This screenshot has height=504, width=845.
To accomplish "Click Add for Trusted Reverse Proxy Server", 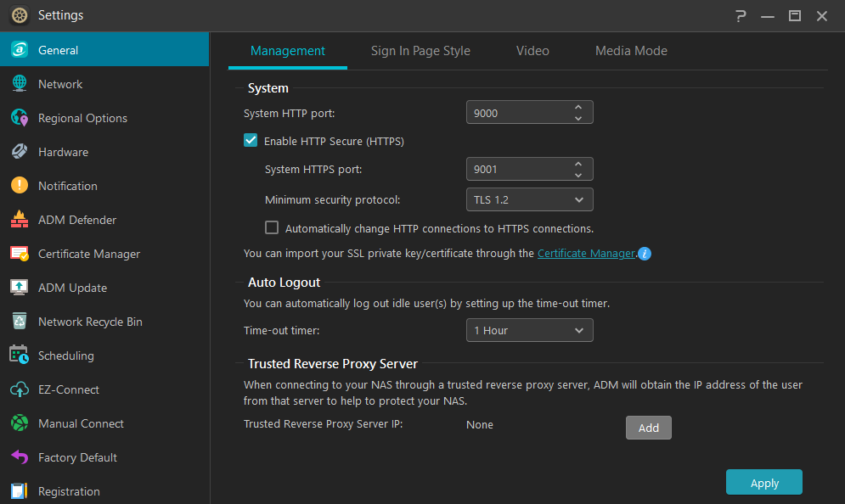I will click(x=648, y=428).
